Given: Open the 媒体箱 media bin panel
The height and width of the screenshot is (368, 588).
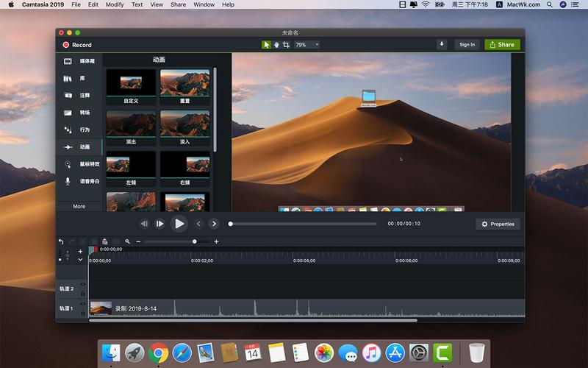Looking at the screenshot, I should (x=79, y=61).
